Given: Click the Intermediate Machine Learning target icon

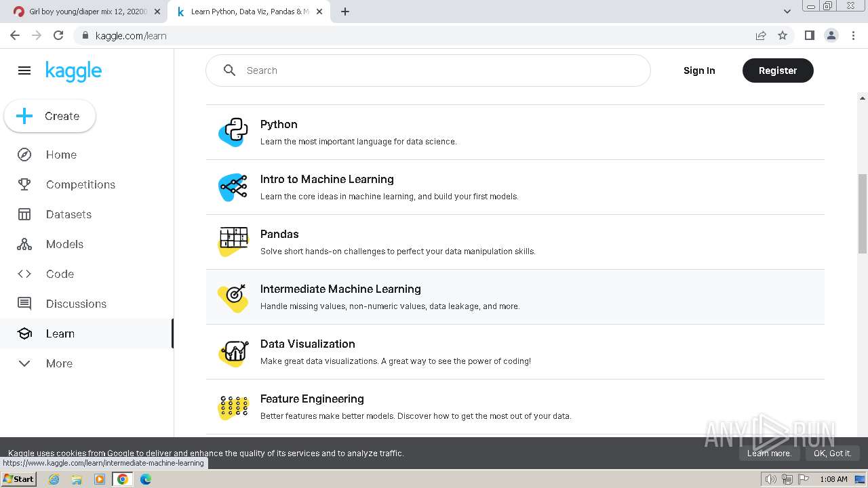Looking at the screenshot, I should click(233, 297).
